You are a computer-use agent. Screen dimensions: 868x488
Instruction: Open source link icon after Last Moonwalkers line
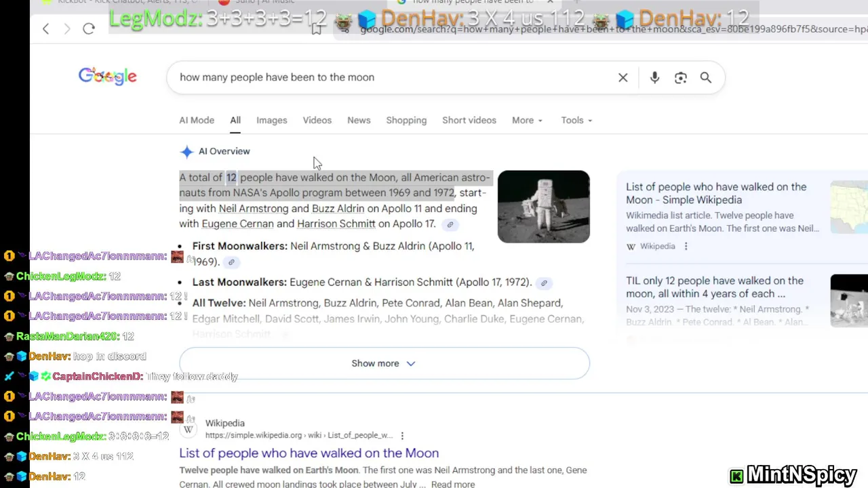coord(544,283)
